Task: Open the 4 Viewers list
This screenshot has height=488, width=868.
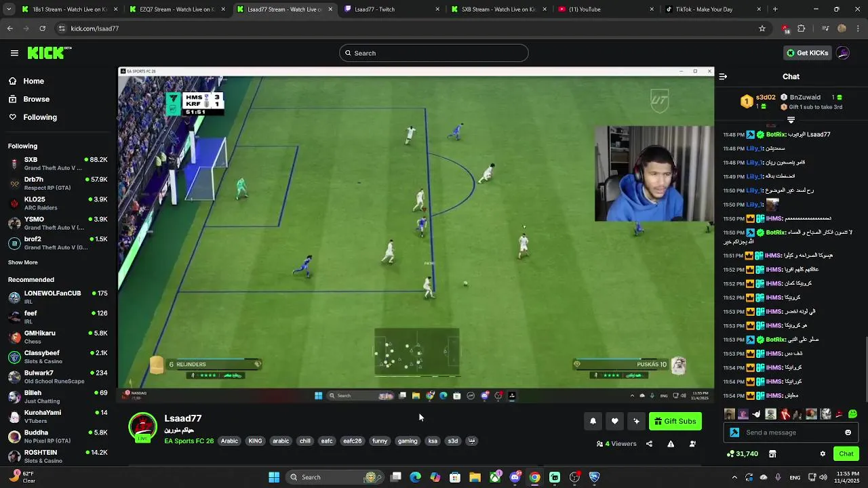Action: 616,444
